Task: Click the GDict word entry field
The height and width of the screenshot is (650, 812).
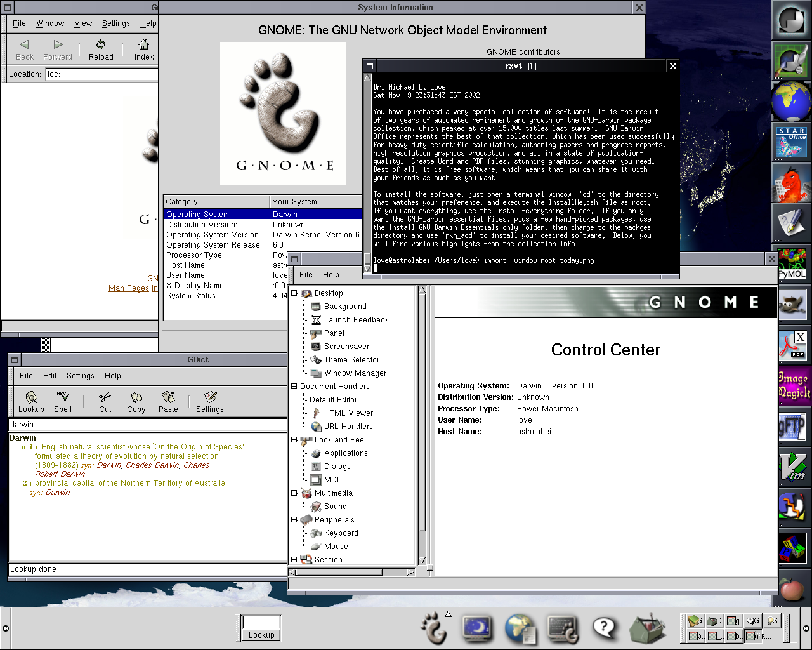Action: click(147, 425)
